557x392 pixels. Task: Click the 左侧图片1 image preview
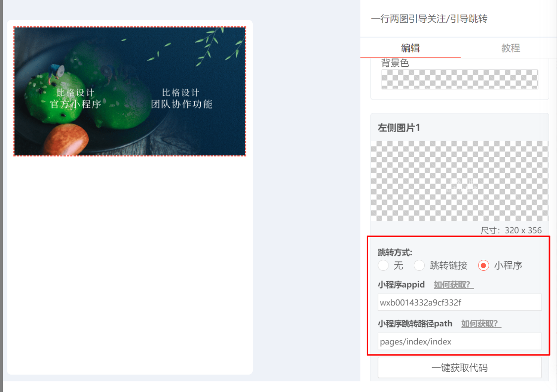[x=459, y=181]
